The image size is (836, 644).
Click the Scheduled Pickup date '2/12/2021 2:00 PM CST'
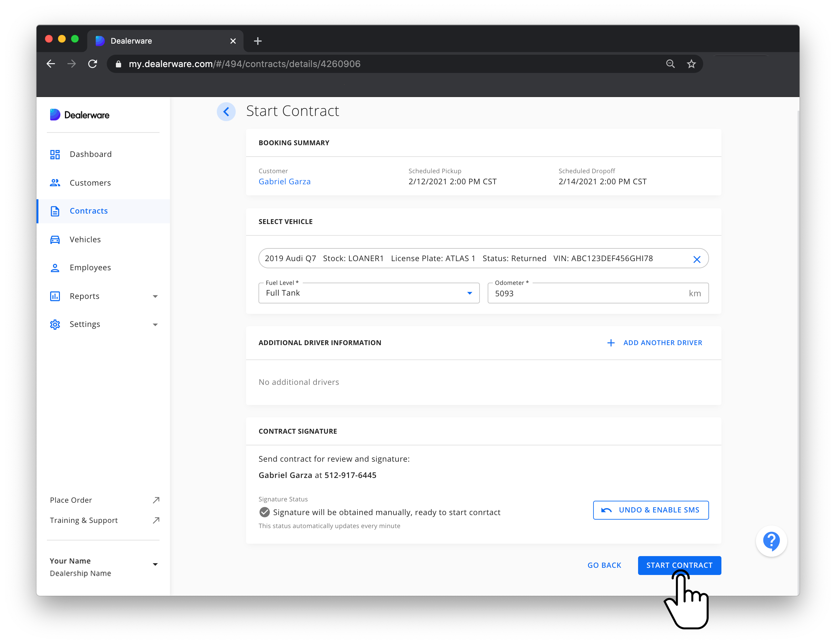(x=452, y=181)
